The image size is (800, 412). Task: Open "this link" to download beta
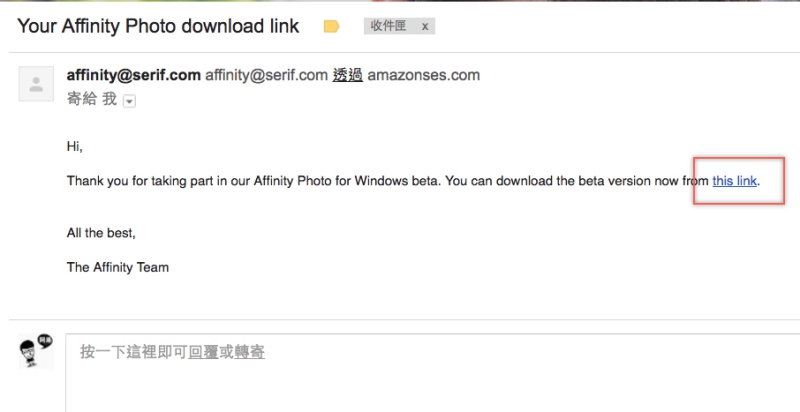point(735,181)
